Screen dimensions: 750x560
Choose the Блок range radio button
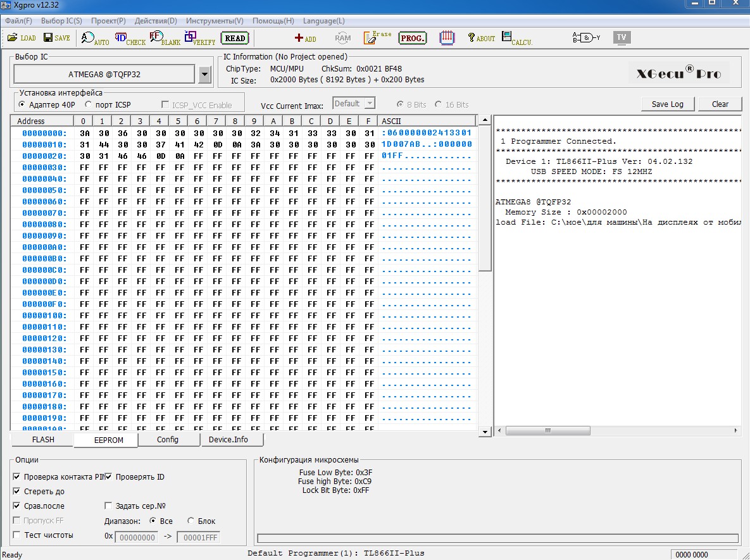pos(191,521)
